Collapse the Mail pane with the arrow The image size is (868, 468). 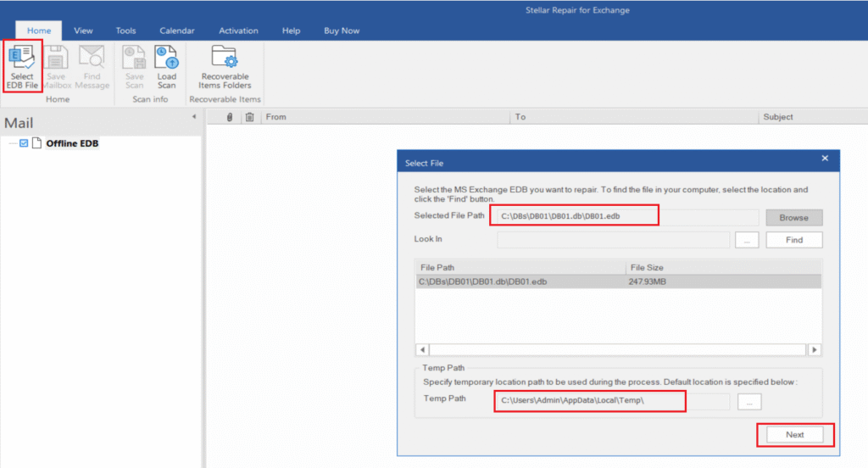pos(194,116)
